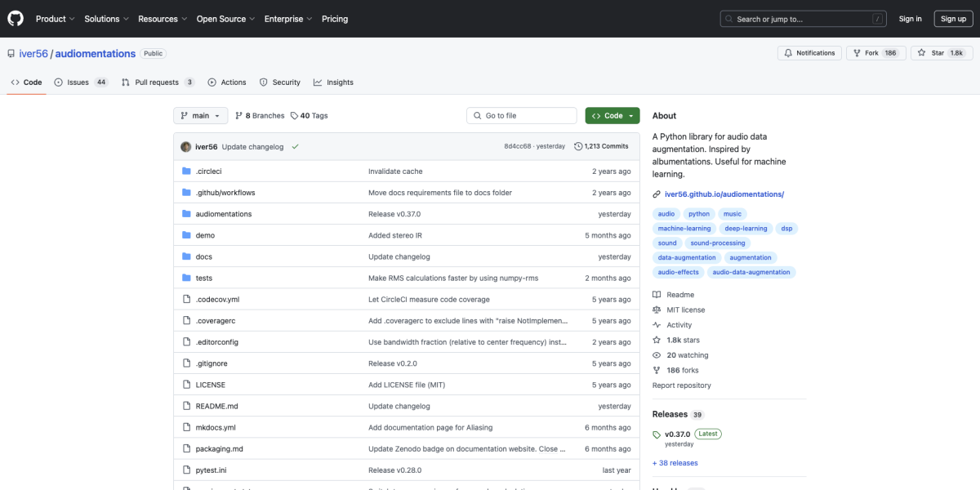Open commit history via the 1,213 Commits clock icon

(578, 147)
